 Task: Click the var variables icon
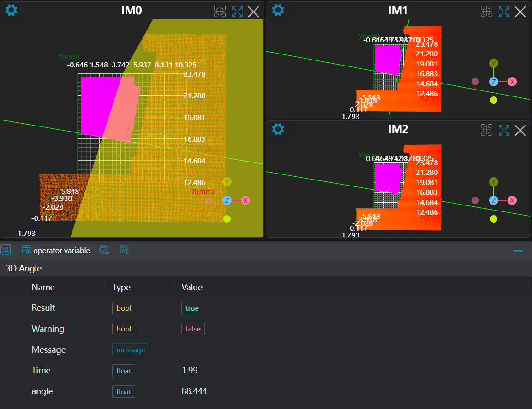(6, 250)
